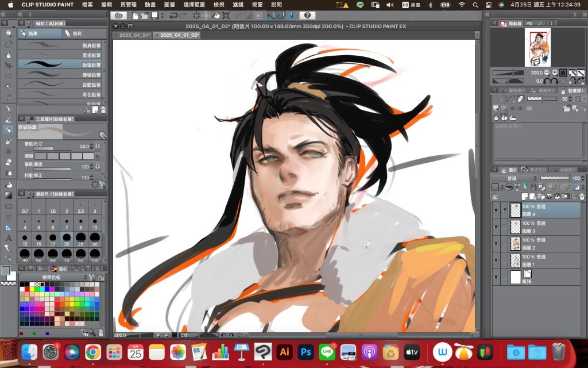
Task: Select the Auto select magic wand tool
Action: (8, 87)
